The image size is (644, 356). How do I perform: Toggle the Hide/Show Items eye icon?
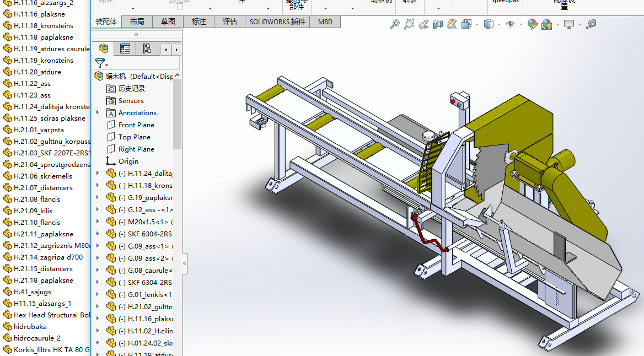(x=511, y=24)
